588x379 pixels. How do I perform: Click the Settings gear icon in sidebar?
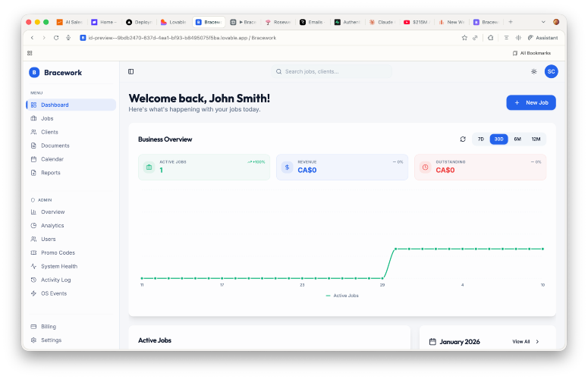coord(33,340)
